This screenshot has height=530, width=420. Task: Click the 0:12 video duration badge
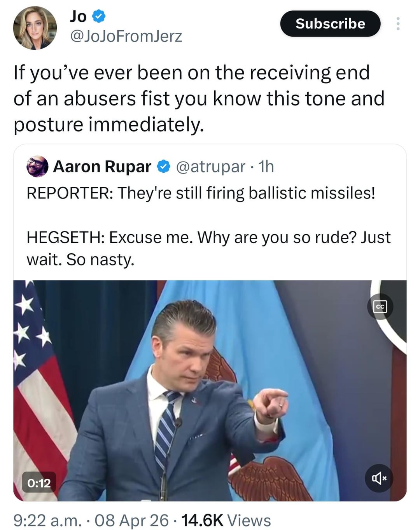pyautogui.click(x=39, y=483)
